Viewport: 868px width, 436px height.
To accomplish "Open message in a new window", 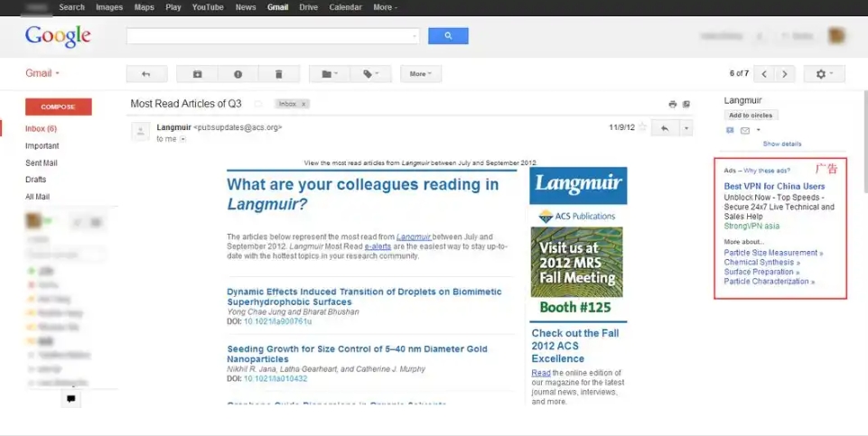I will [686, 104].
